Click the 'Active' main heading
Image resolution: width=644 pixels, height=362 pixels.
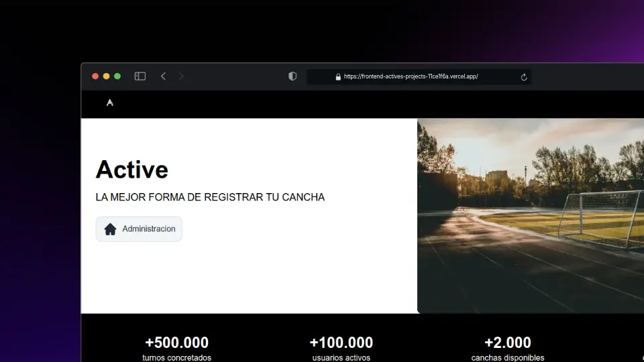click(x=132, y=170)
